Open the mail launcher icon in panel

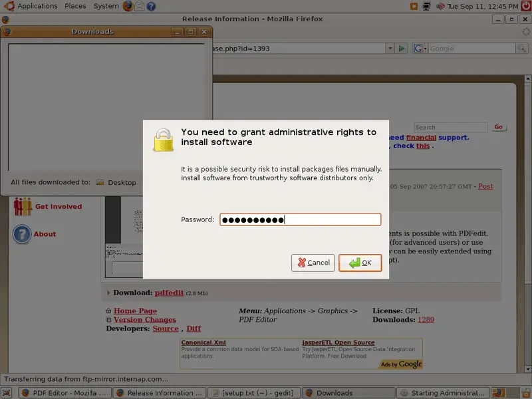tap(140, 6)
